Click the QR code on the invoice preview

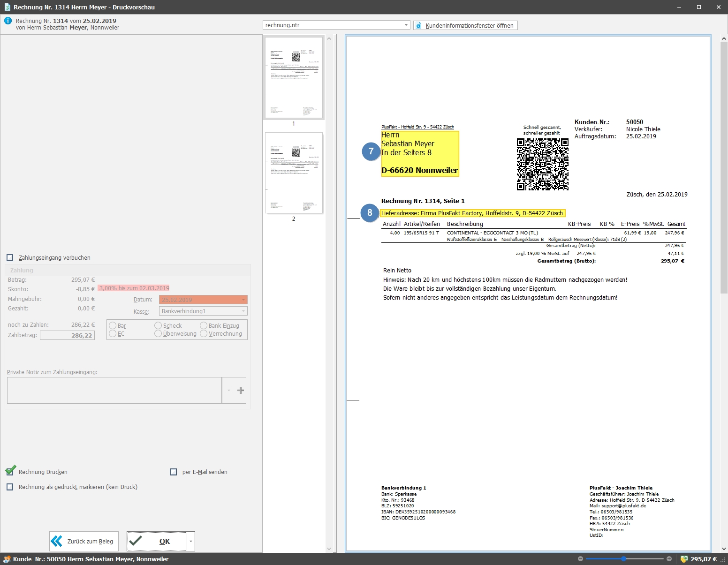tap(543, 164)
